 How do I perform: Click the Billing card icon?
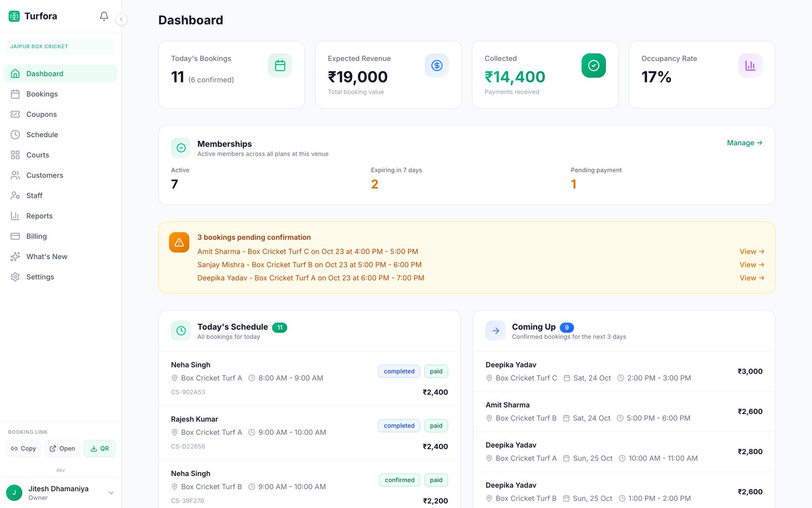(x=15, y=236)
